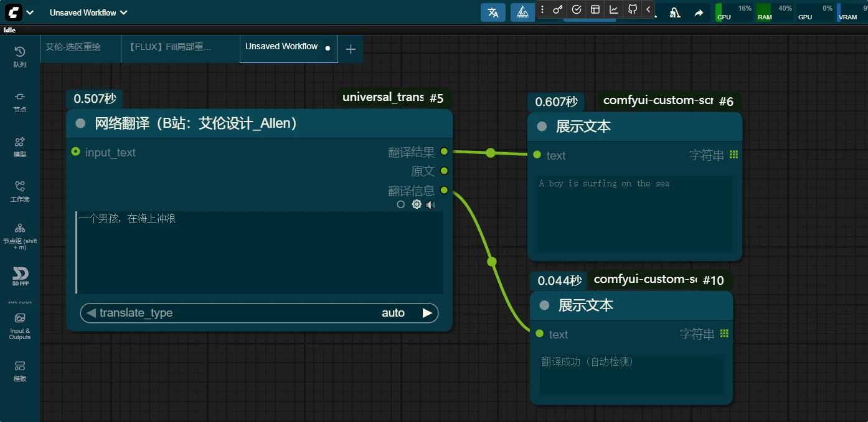The height and width of the screenshot is (422, 868).
Task: Open the GitHub icon in floating toolbar
Action: coord(632,9)
